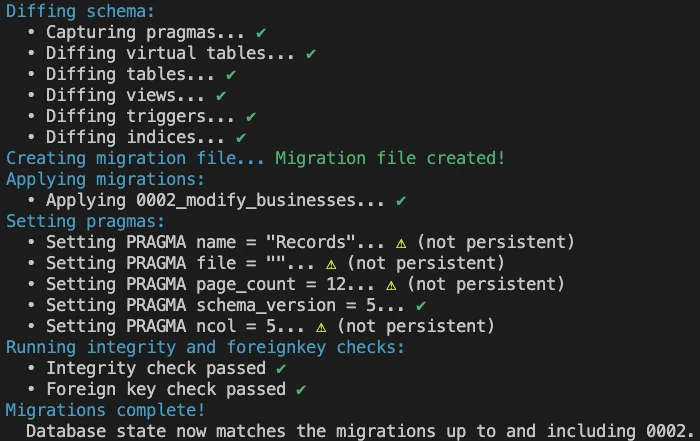The width and height of the screenshot is (700, 441).
Task: Click checkmark after 'Applying 0002_modify_businesses...'
Action: point(401,200)
